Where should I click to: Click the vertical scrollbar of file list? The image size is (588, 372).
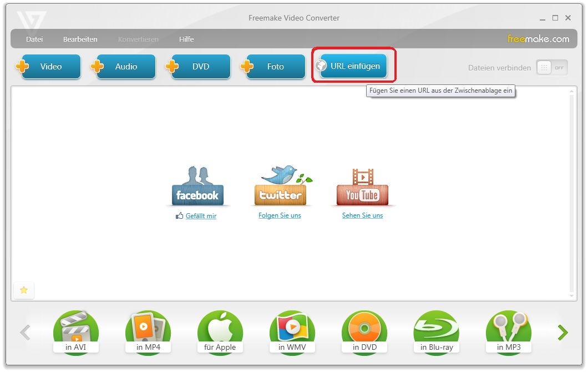572,194
